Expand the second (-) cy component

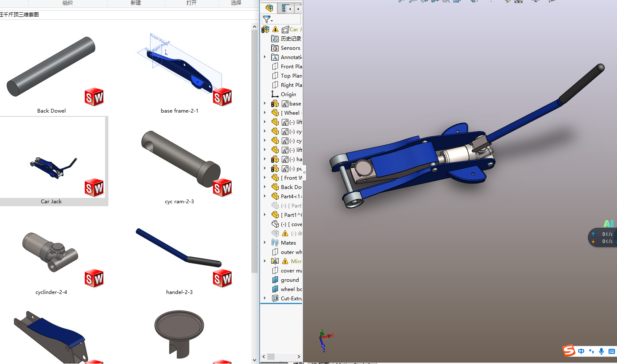(265, 140)
